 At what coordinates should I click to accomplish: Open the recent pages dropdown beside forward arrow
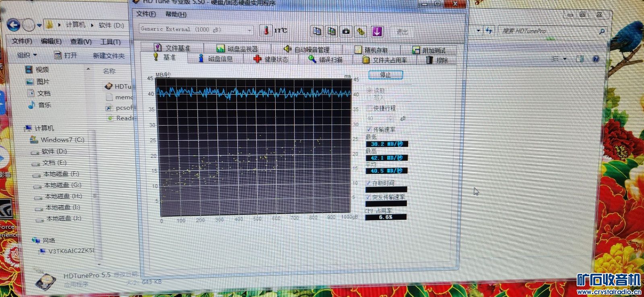(39, 25)
